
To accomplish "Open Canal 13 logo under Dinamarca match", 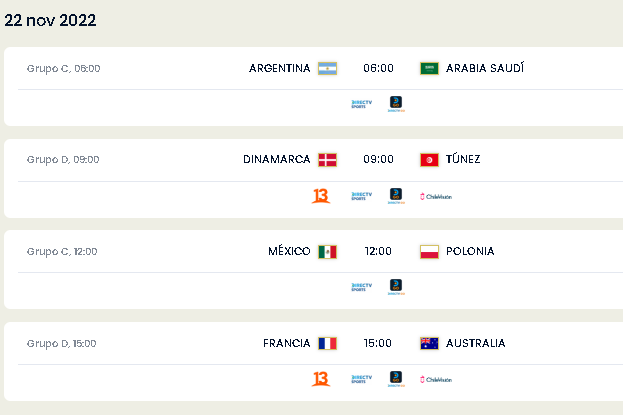I will 321,196.
